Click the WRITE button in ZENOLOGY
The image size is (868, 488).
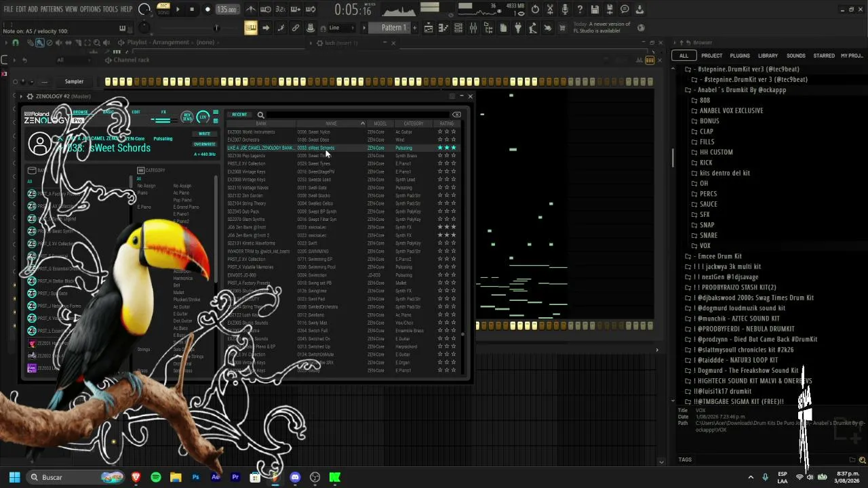(x=204, y=134)
